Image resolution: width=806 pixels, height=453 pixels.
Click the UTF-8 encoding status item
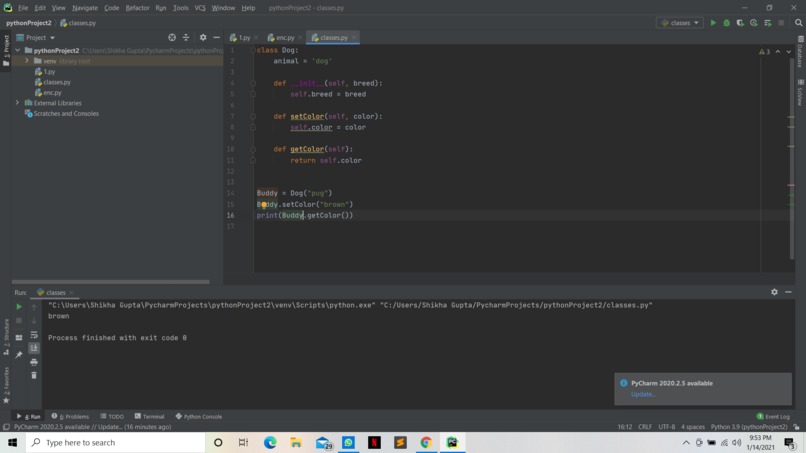point(667,427)
